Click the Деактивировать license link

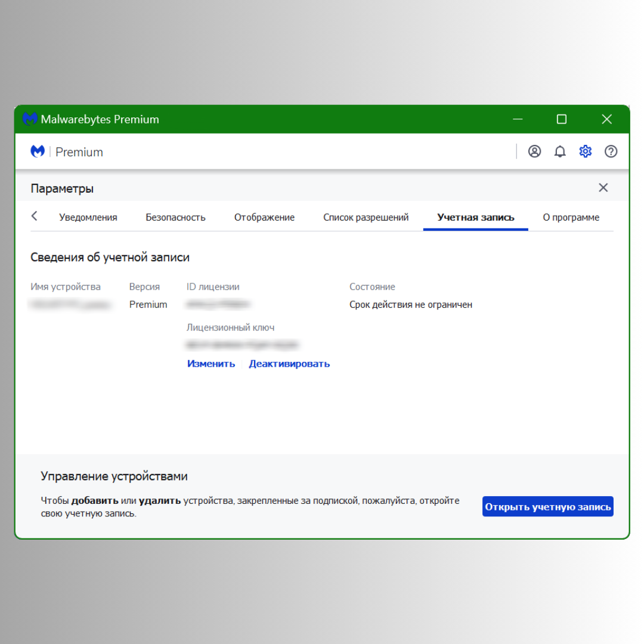pyautogui.click(x=289, y=364)
